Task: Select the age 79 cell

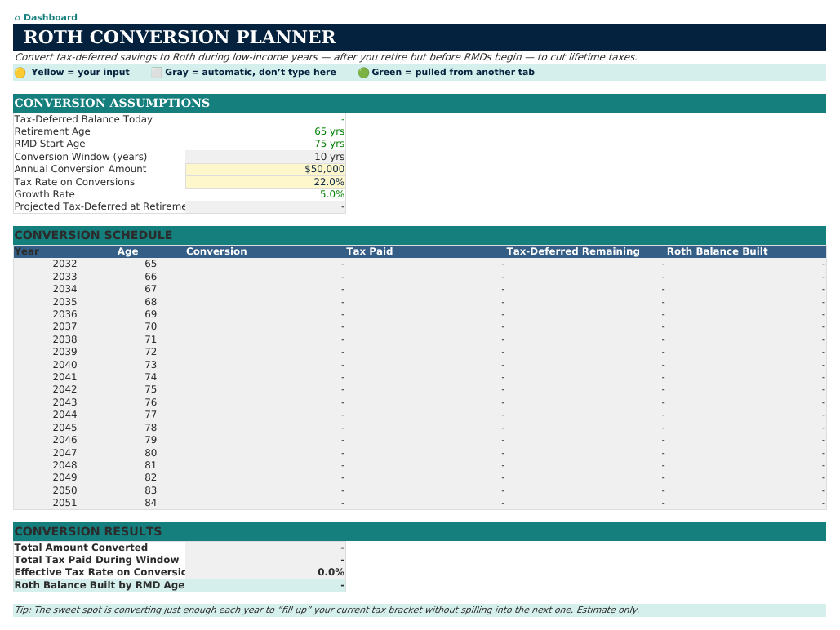Action: (150, 441)
